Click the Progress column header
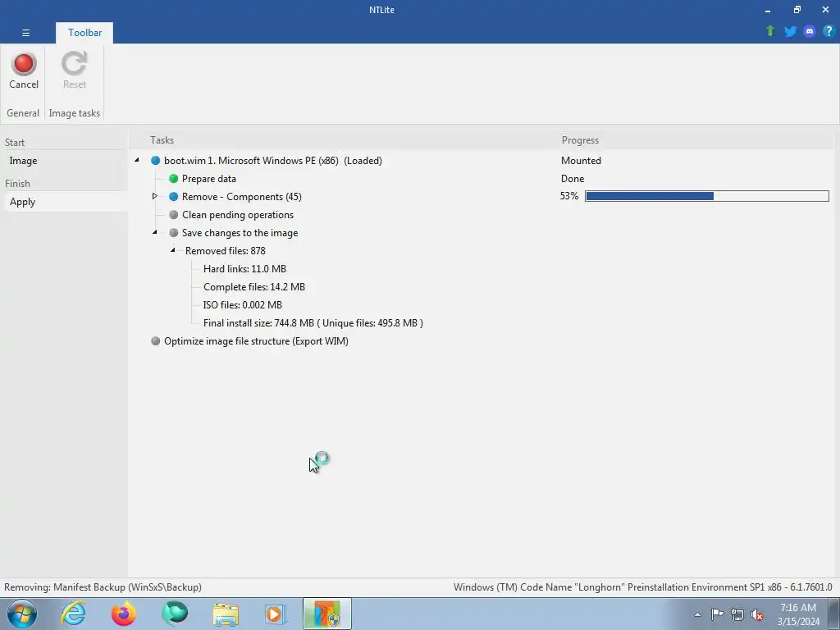 pos(580,139)
